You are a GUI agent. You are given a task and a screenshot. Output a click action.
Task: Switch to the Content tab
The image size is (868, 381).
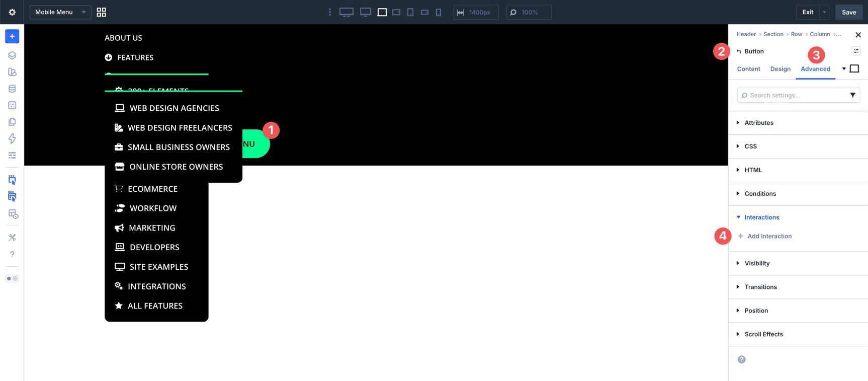748,69
